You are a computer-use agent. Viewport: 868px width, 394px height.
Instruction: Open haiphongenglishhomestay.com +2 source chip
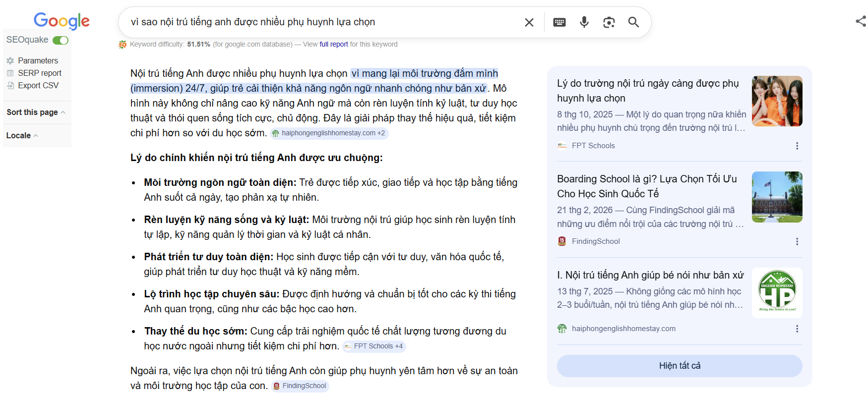click(329, 133)
